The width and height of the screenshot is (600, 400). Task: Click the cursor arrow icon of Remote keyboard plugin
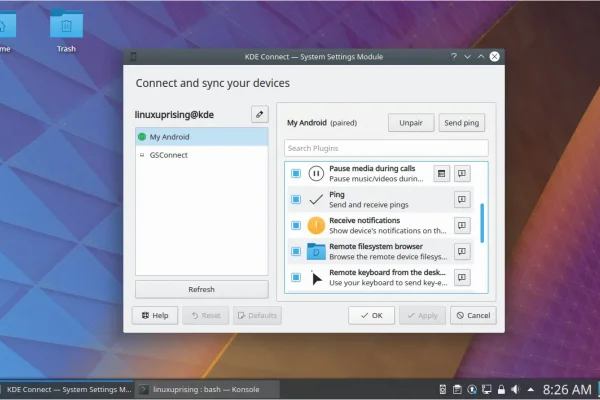click(x=316, y=278)
